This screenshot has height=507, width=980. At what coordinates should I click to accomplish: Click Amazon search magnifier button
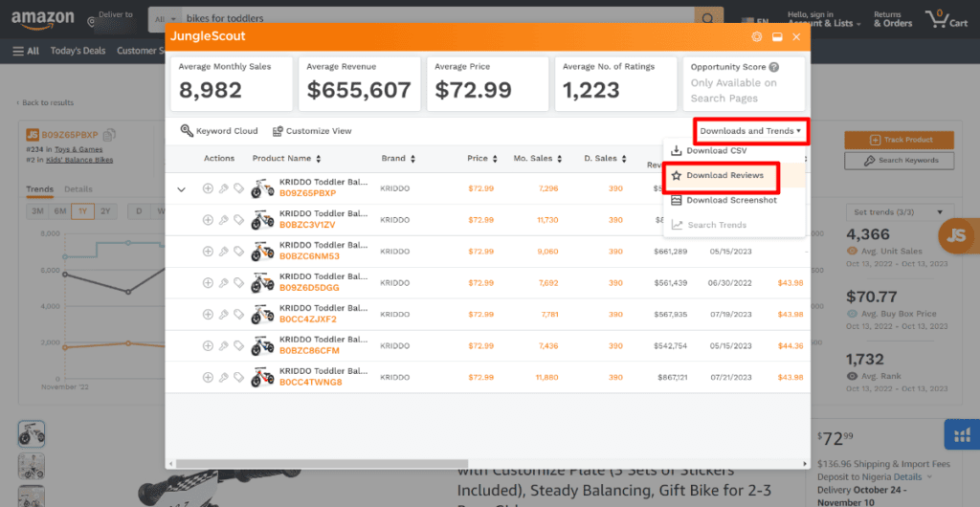pos(708,19)
